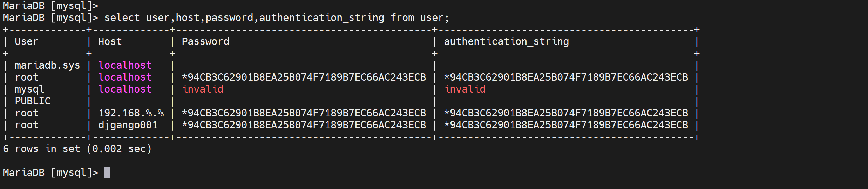Click the mysql user entry in the table
This screenshot has width=868, height=189.
29,89
